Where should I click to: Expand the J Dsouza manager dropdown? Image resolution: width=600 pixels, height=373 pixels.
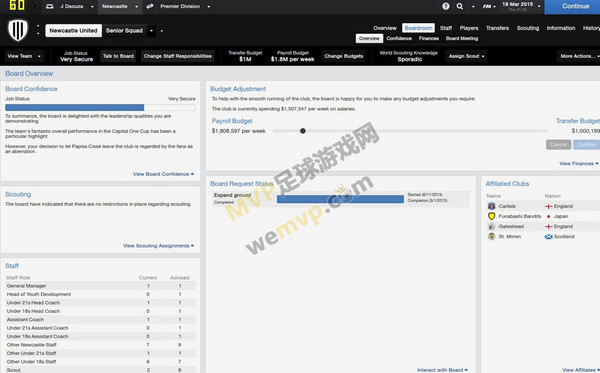92,7
